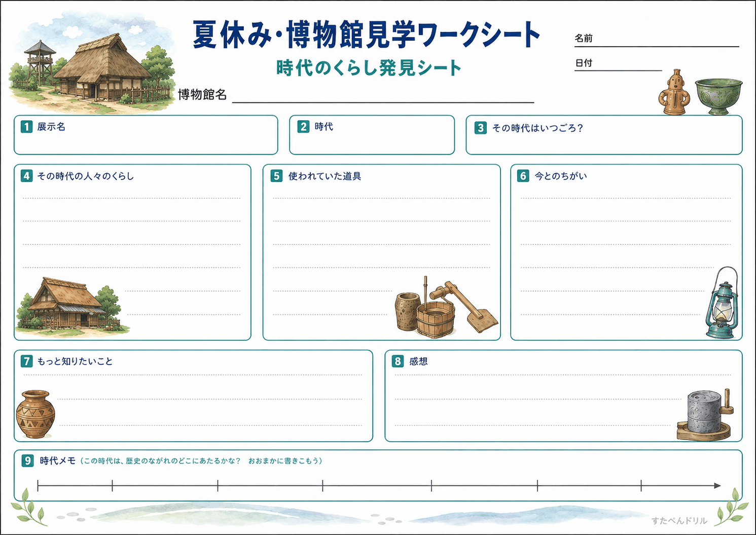Click number badge 4 beside その時代の人々のくらし

[26, 176]
